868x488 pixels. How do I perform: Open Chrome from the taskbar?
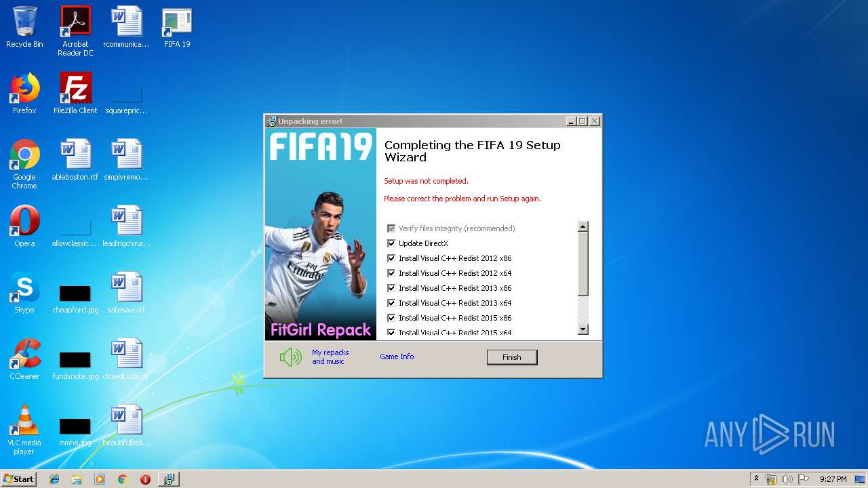(122, 479)
